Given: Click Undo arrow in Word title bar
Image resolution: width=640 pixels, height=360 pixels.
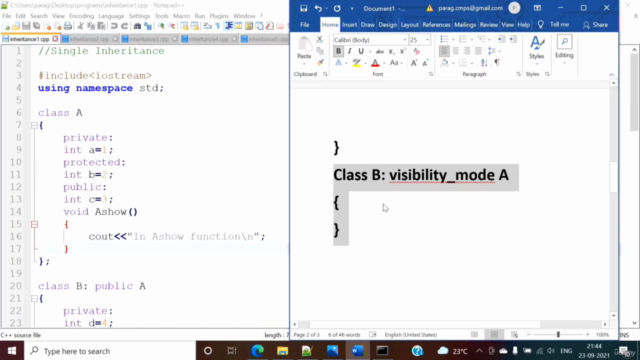Looking at the screenshot, I should pos(318,8).
